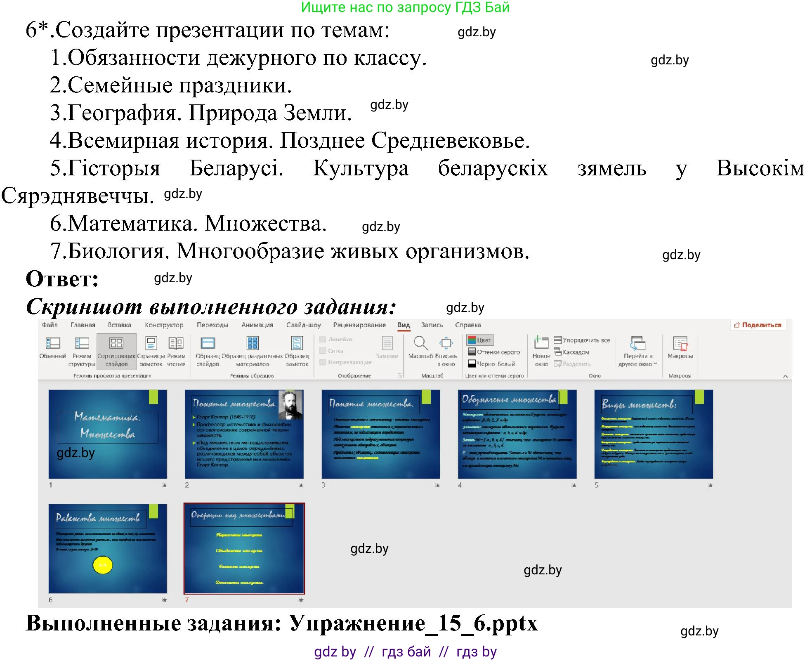
Task: Select slide 7 Операции над множествами
Action: [x=244, y=548]
